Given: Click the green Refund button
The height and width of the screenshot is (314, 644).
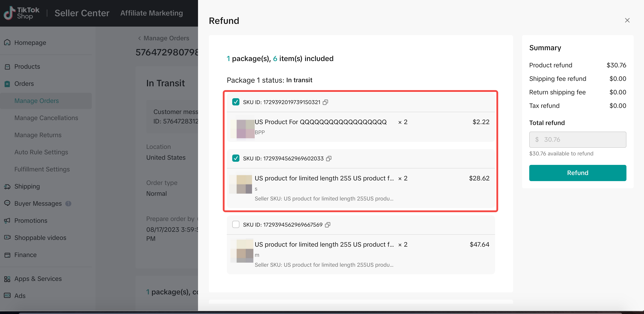Looking at the screenshot, I should pyautogui.click(x=577, y=173).
